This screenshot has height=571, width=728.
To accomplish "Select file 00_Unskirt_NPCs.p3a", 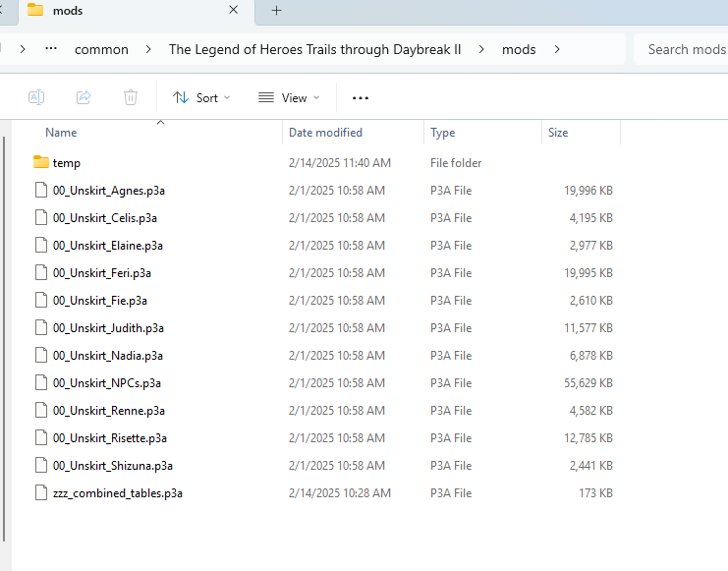I will pyautogui.click(x=107, y=383).
